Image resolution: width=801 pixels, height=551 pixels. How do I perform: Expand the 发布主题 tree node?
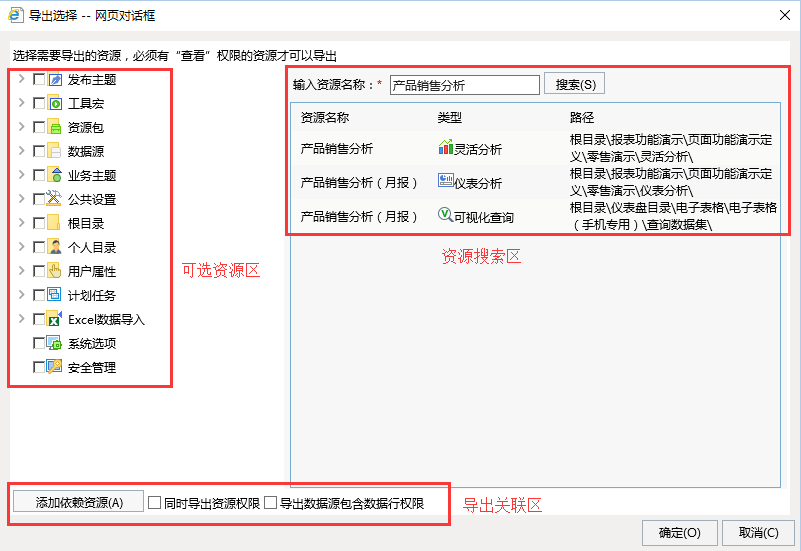coord(21,79)
